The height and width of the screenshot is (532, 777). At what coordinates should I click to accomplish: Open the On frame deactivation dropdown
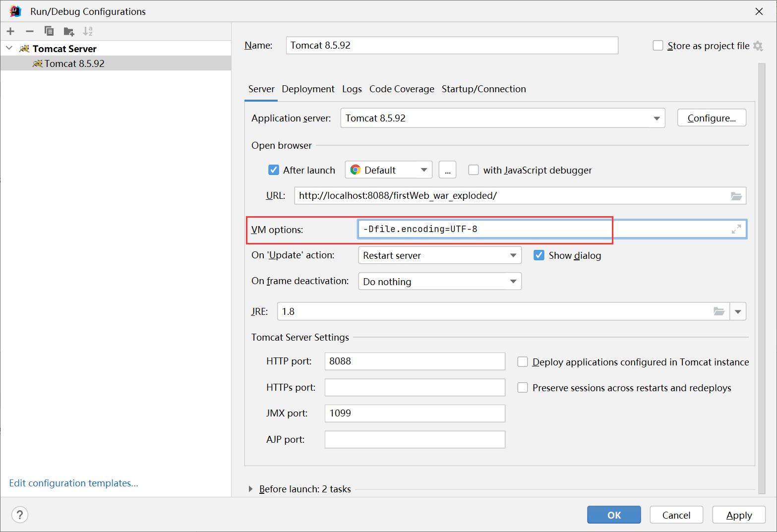(513, 281)
